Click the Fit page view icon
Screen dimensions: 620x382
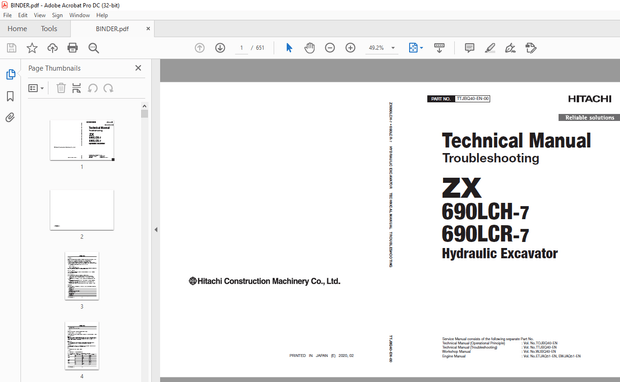point(413,48)
